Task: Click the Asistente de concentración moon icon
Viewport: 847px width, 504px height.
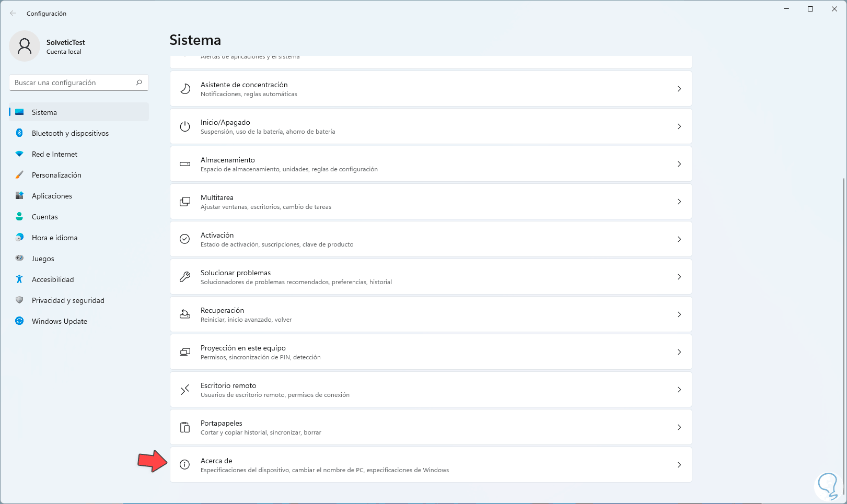Action: pos(185,89)
